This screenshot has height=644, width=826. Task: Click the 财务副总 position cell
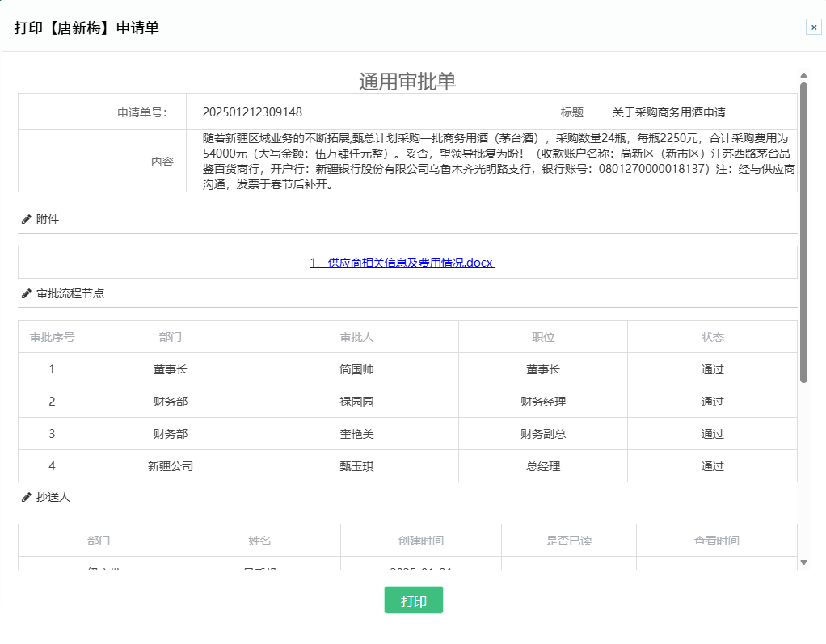pos(542,434)
